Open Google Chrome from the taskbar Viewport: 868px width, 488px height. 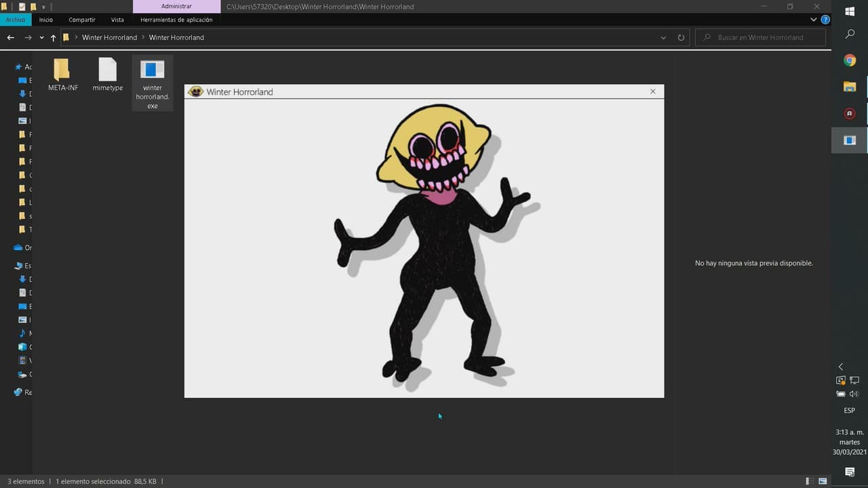click(850, 60)
